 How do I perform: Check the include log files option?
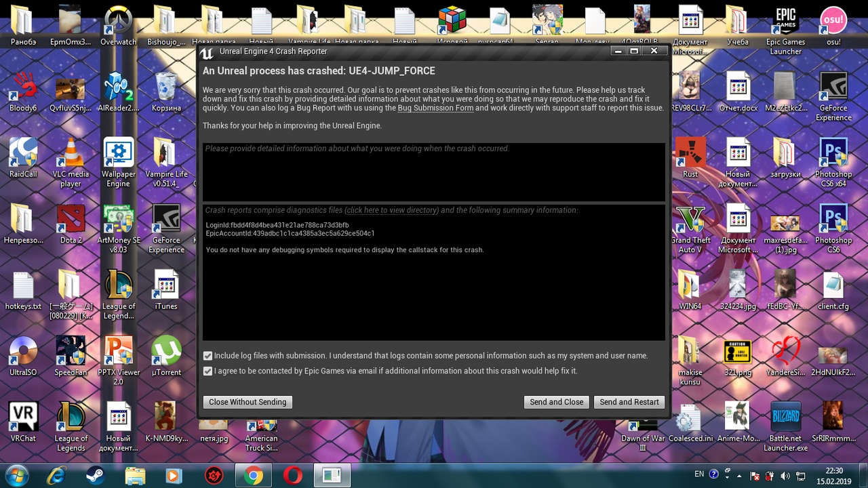[x=208, y=356]
